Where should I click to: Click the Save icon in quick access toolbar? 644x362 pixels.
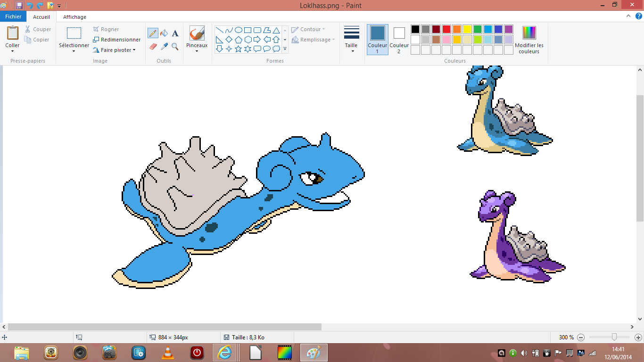(x=19, y=6)
